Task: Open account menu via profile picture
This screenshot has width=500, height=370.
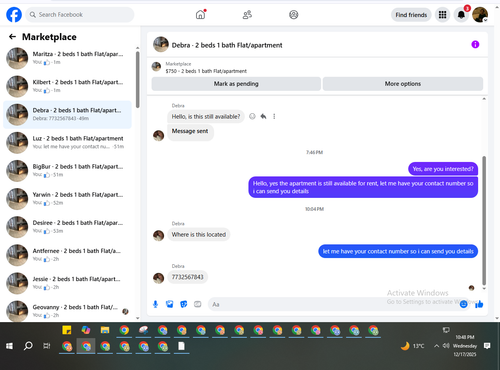Action: pyautogui.click(x=480, y=15)
